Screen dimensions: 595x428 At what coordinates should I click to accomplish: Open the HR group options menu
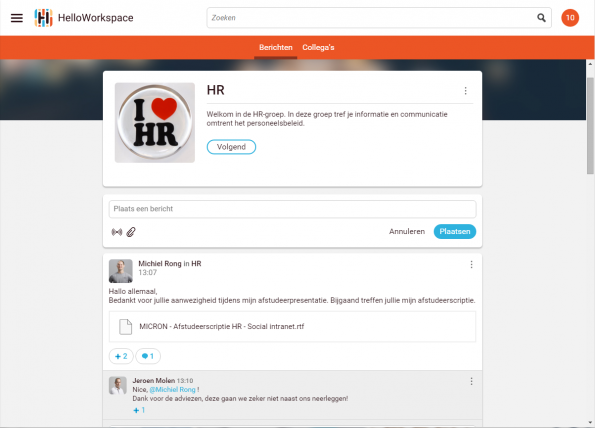click(x=466, y=91)
